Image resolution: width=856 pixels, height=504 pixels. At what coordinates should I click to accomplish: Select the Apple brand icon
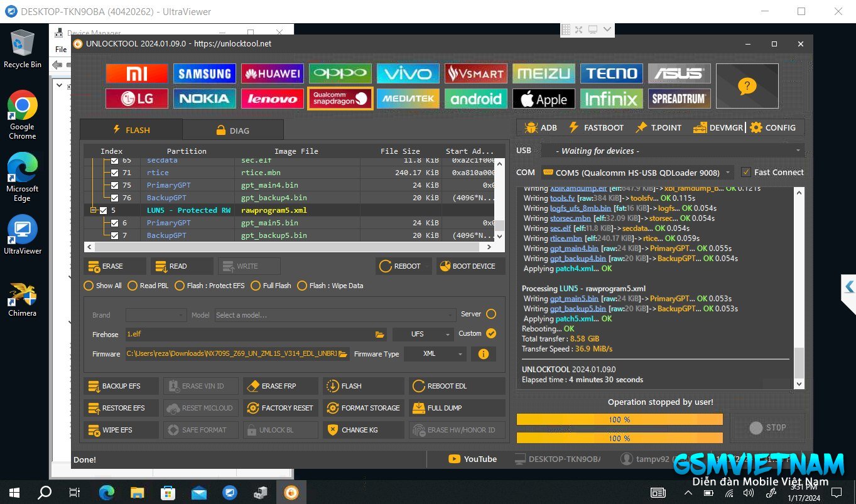tap(544, 99)
